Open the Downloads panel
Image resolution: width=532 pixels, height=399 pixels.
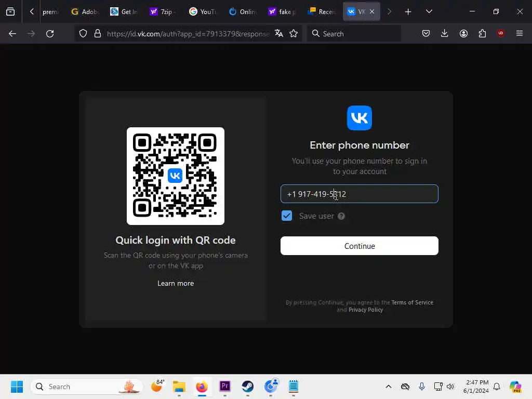click(445, 33)
